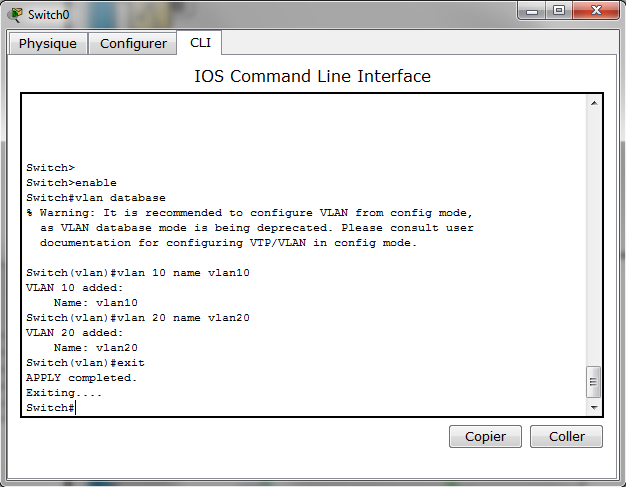This screenshot has width=626, height=487.
Task: Click the scrollbar up arrow
Action: coord(594,103)
